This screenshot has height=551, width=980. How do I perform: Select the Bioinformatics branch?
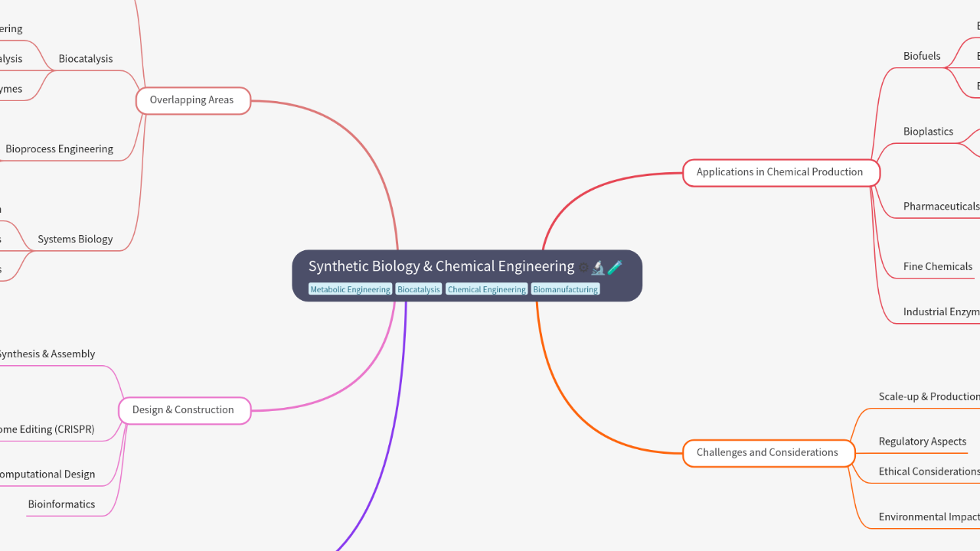tap(61, 504)
